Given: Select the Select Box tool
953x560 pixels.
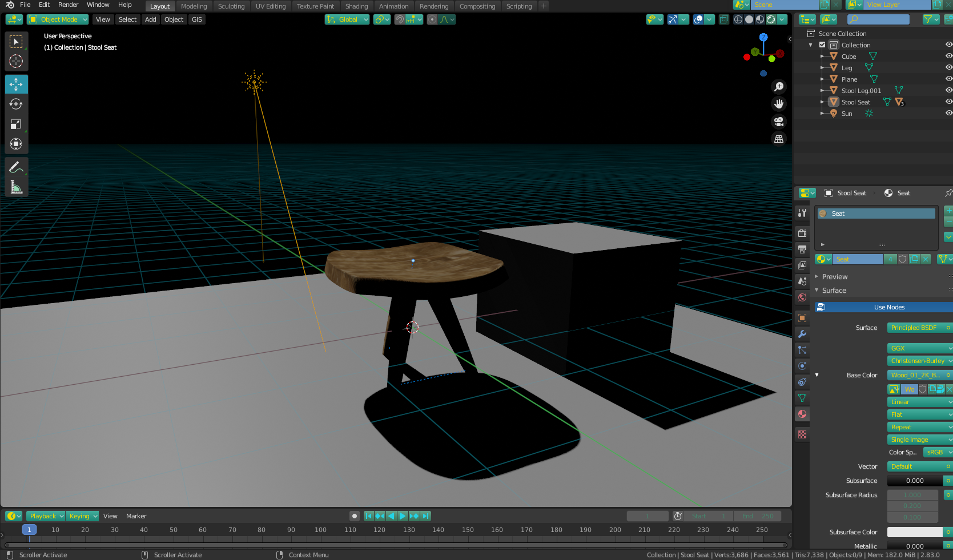Looking at the screenshot, I should click(x=16, y=42).
